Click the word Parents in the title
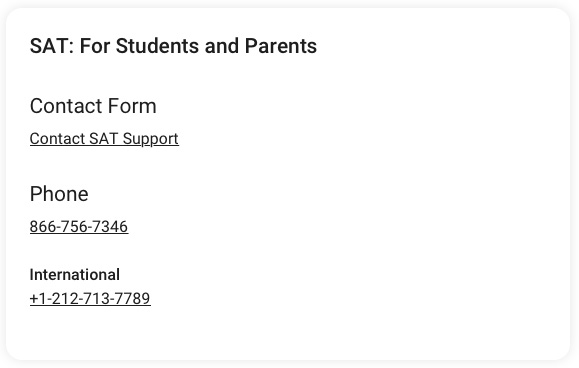The width and height of the screenshot is (579, 368). 281,46
